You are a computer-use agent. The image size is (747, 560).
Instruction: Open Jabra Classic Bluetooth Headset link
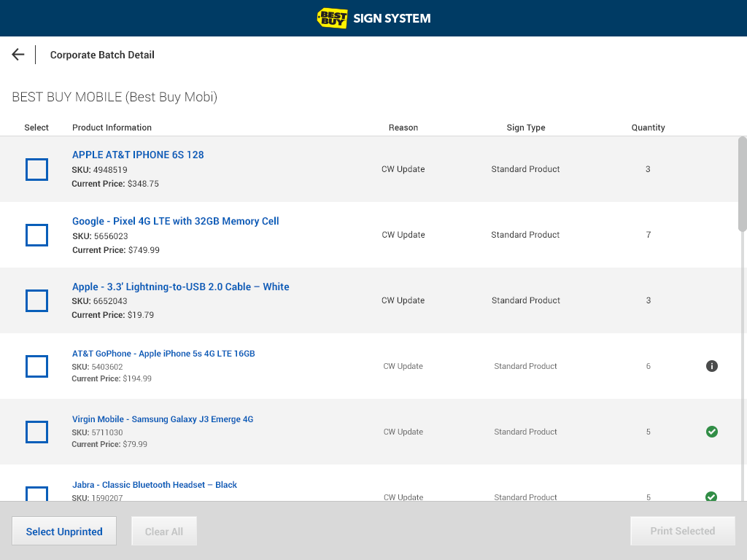pyautogui.click(x=155, y=485)
